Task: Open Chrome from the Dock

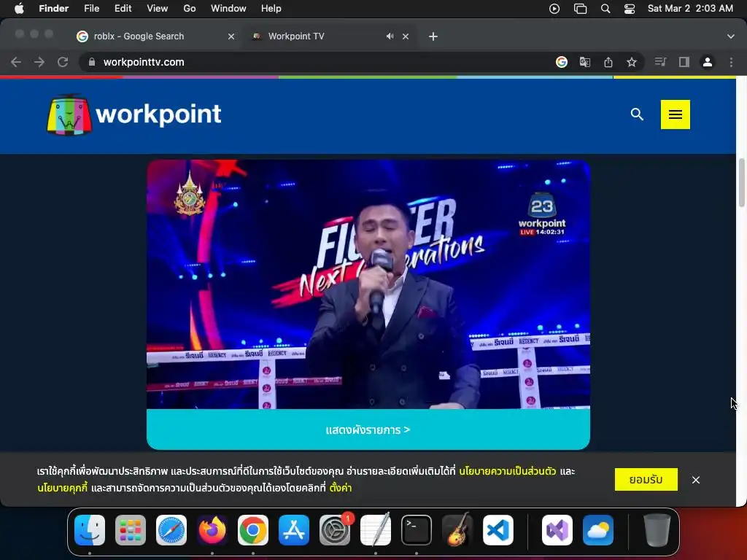Action: [x=253, y=530]
